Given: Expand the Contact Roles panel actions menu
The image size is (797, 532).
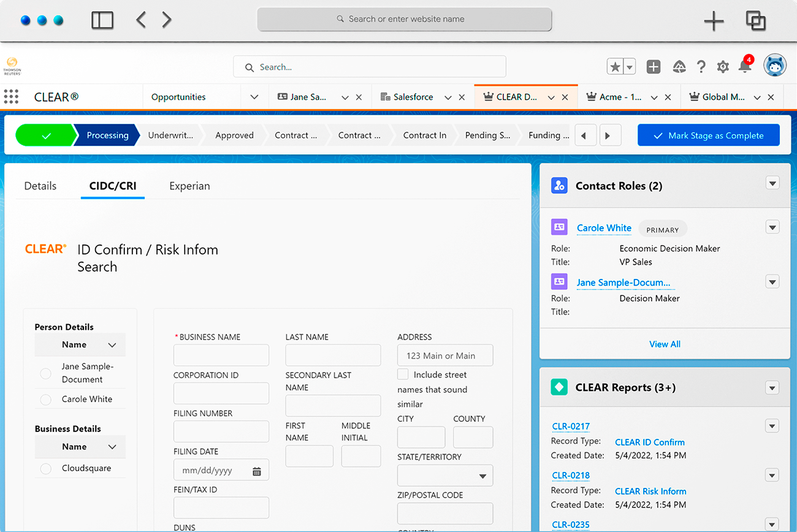Looking at the screenshot, I should click(x=772, y=183).
